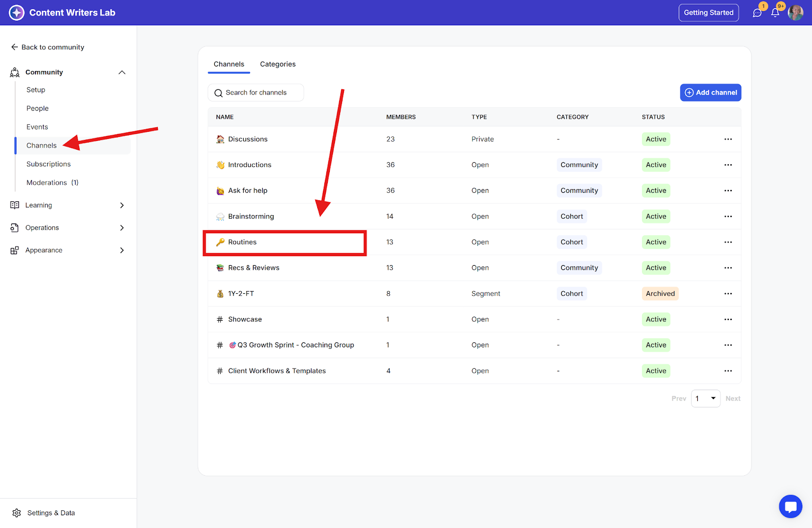This screenshot has height=528, width=812.
Task: Click the Getting Started button
Action: (x=708, y=13)
